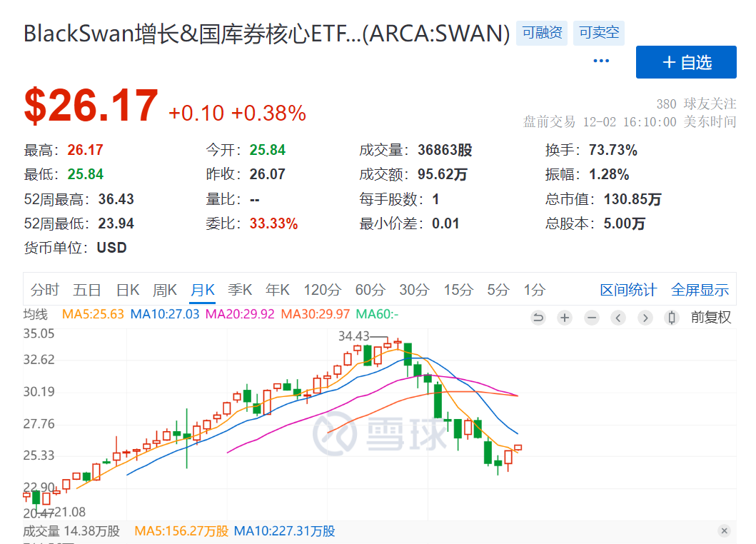Click the 52周最低 value 23.94
The width and height of the screenshot is (756, 544).
click(116, 223)
